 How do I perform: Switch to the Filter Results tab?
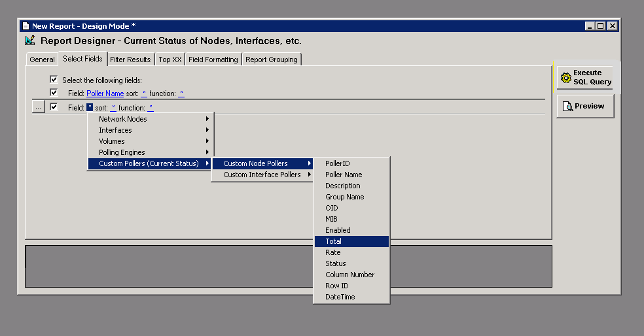[x=131, y=59]
